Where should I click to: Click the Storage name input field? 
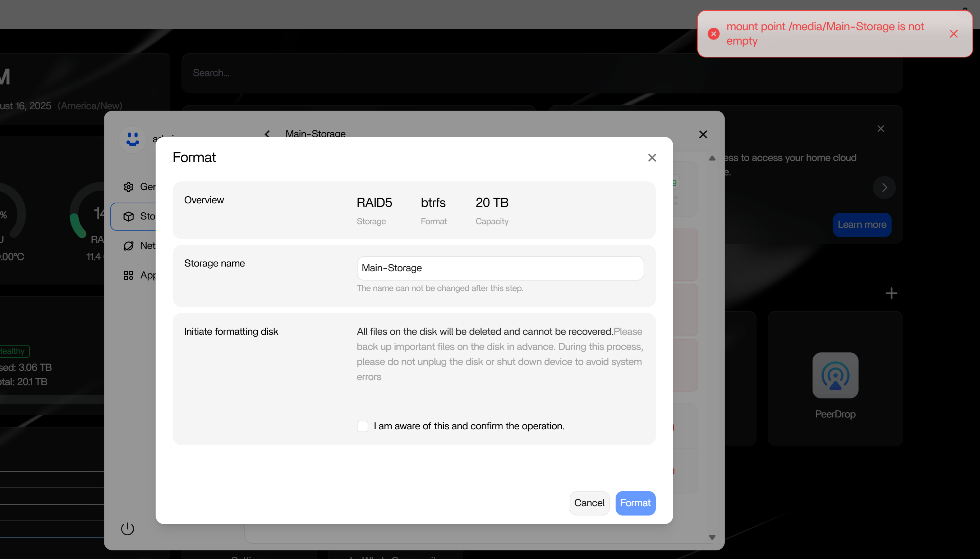click(500, 268)
